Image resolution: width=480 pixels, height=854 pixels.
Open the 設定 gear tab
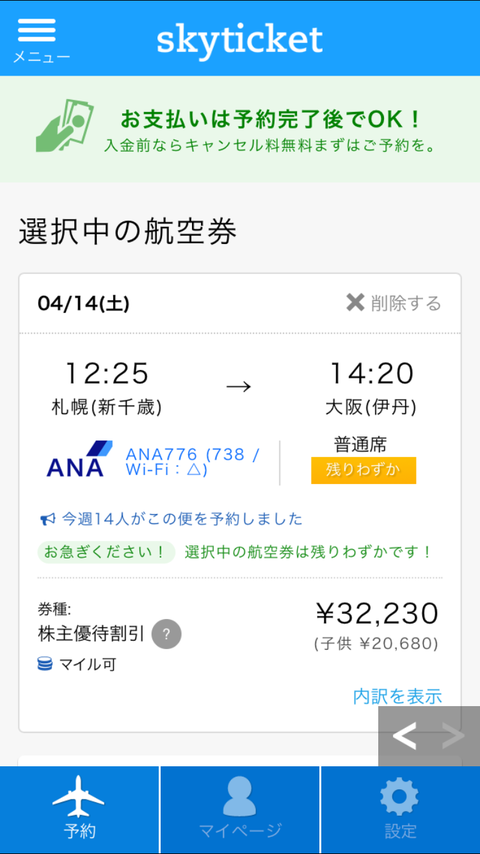pyautogui.click(x=400, y=809)
